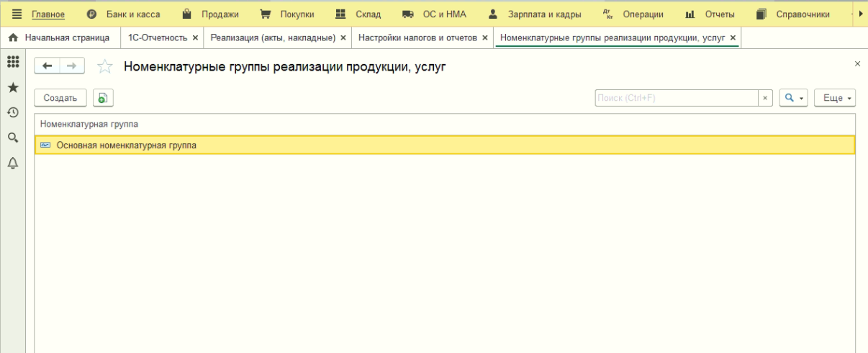The height and width of the screenshot is (353, 868).
Task: Open the notifications bell icon
Action: [x=12, y=163]
